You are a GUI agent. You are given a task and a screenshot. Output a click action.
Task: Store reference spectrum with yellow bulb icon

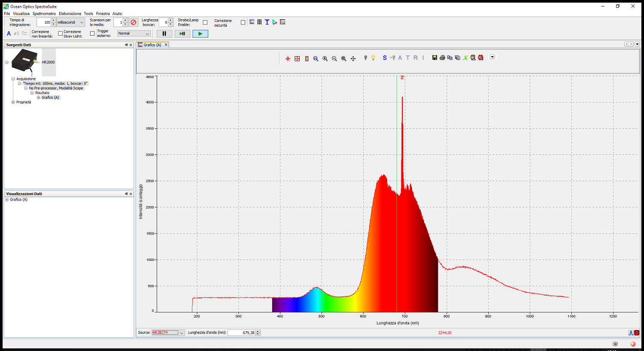click(373, 57)
